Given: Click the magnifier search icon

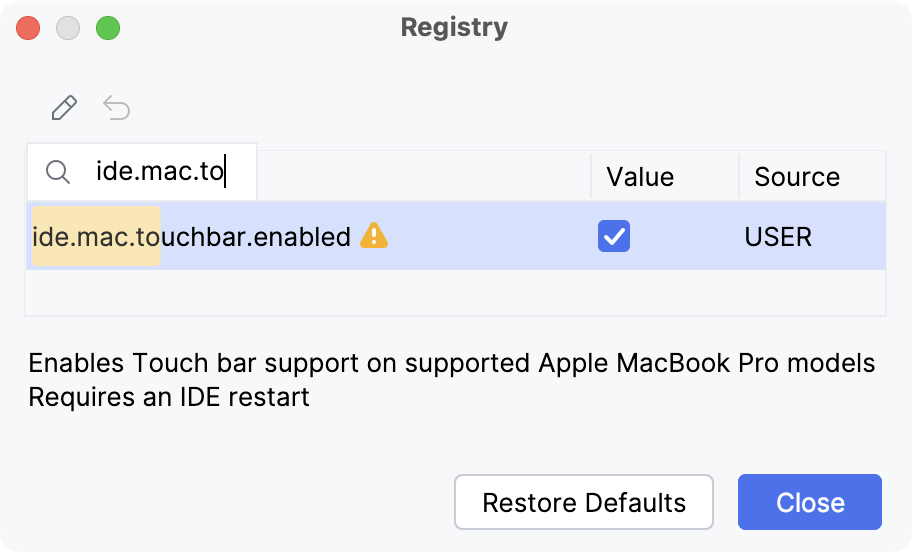Looking at the screenshot, I should coord(59,172).
